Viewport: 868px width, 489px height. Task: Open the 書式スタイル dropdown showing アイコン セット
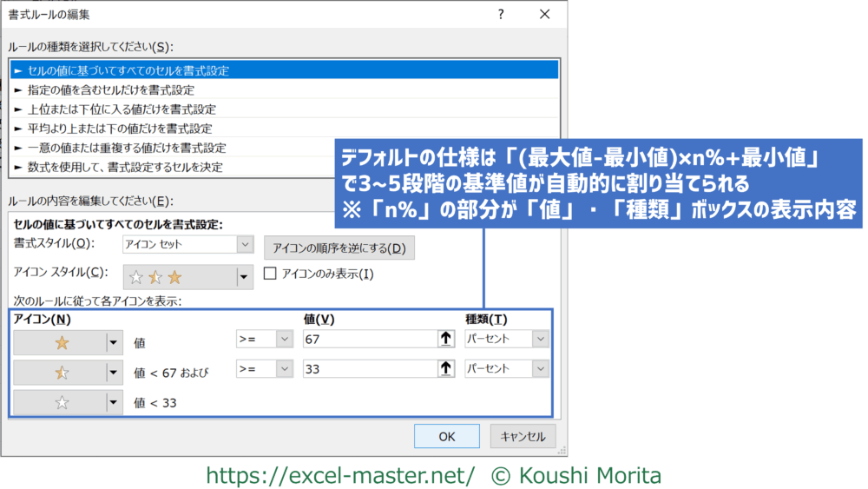(244, 246)
